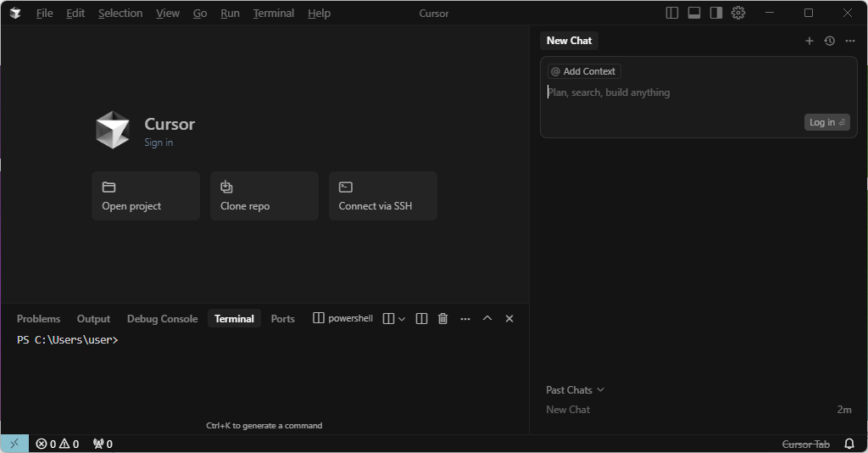Open notifications bell icon
Viewport: 868px width, 453px height.
[x=849, y=445]
